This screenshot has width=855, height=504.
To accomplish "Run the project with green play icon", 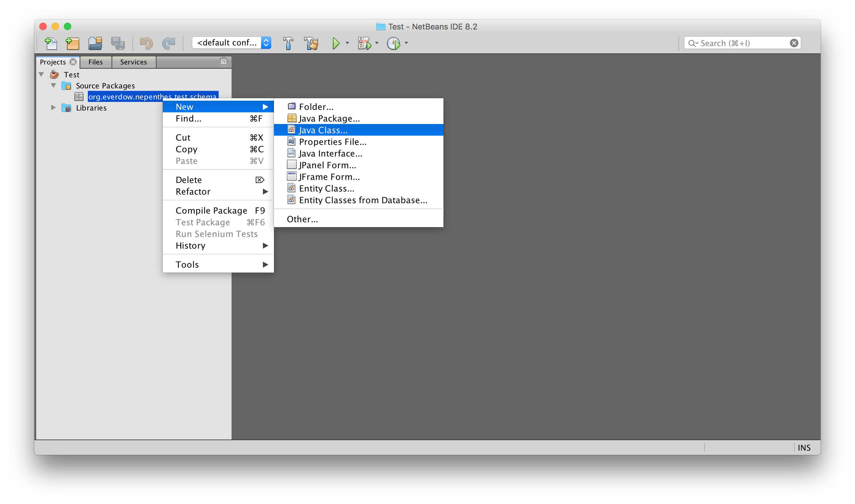I will click(336, 43).
